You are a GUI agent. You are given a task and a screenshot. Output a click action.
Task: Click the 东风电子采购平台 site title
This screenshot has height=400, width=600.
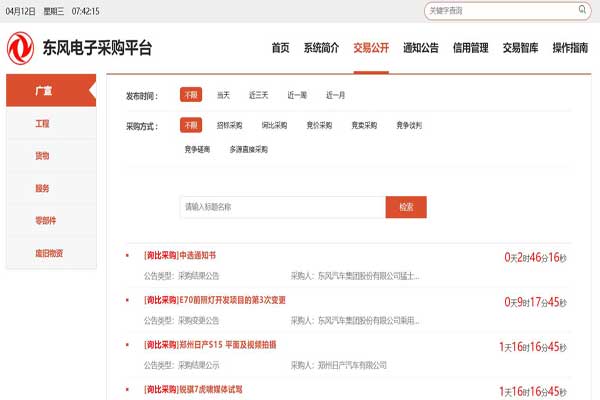(97, 48)
